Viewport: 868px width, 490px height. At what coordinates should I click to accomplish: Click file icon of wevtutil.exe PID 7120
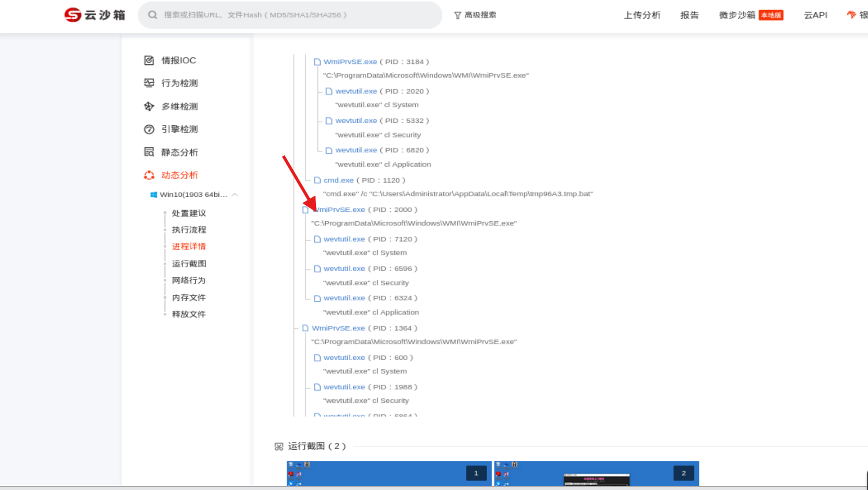[317, 239]
